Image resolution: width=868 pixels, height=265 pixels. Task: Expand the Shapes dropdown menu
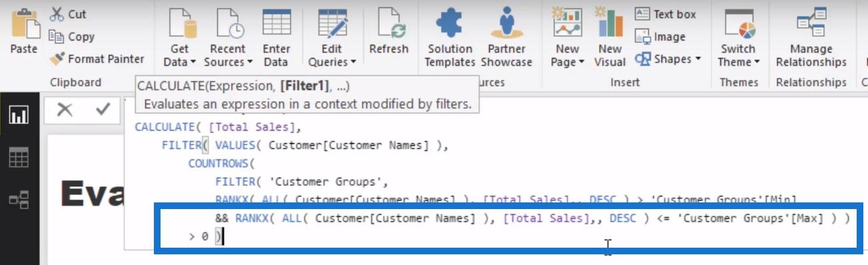coord(668,59)
